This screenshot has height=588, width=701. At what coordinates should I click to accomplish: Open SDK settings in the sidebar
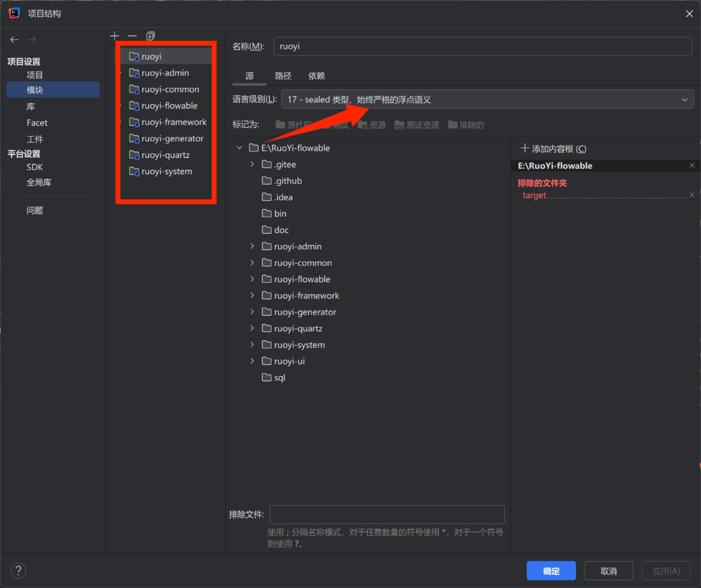point(35,167)
